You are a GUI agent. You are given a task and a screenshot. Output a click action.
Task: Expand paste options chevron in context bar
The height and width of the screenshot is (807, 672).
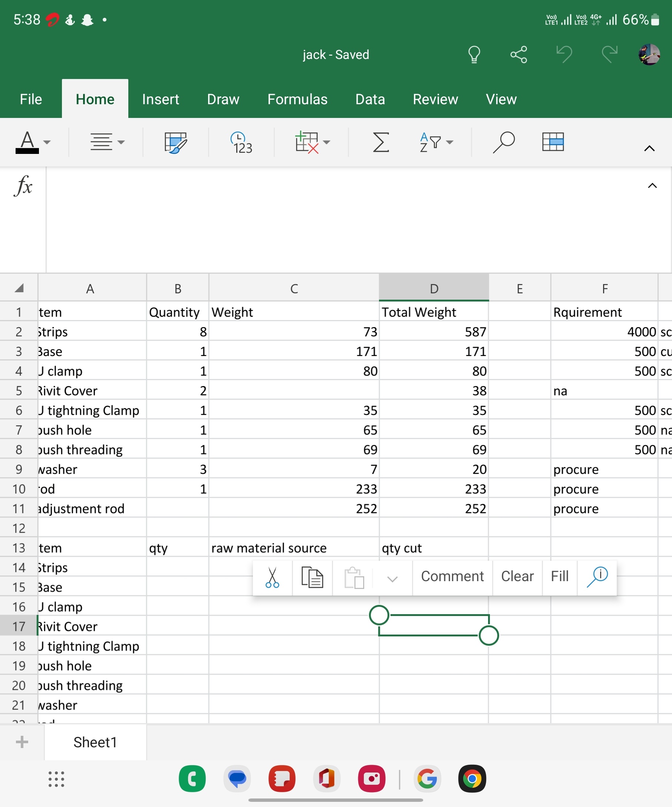392,579
